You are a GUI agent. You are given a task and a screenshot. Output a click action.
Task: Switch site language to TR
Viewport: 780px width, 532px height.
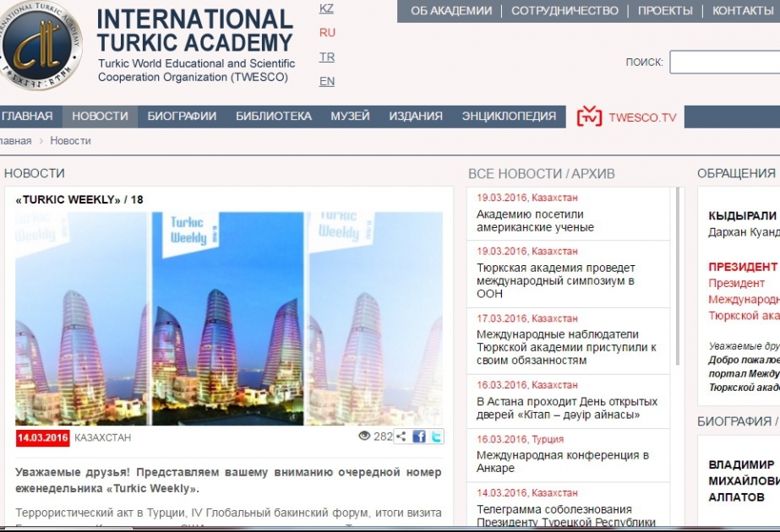coord(327,57)
